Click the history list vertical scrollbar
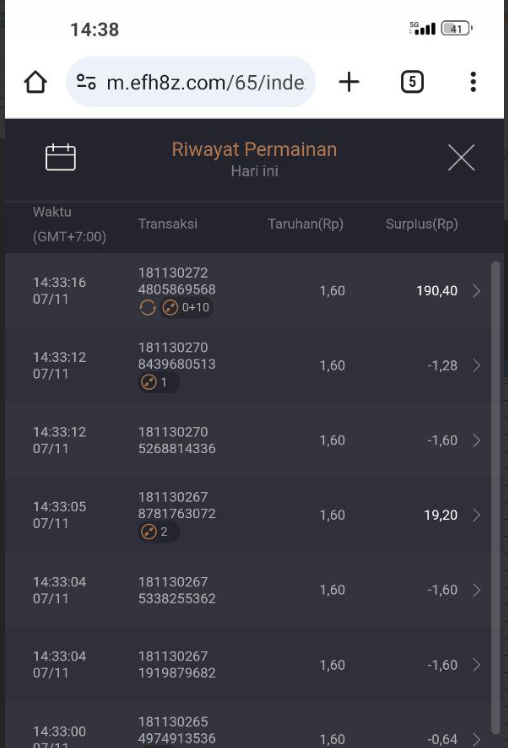This screenshot has width=508, height=748. pyautogui.click(x=496, y=496)
